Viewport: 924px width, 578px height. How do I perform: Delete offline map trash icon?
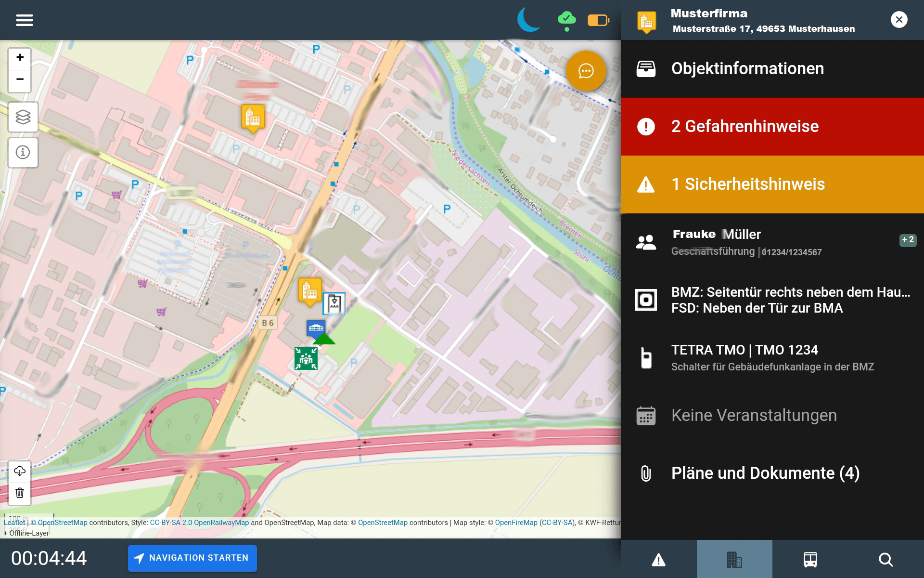(20, 493)
